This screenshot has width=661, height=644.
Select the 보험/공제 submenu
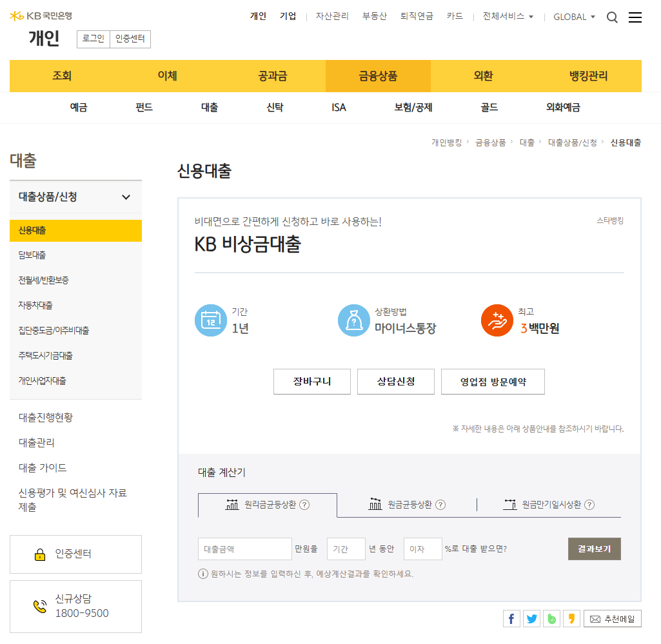click(x=413, y=108)
